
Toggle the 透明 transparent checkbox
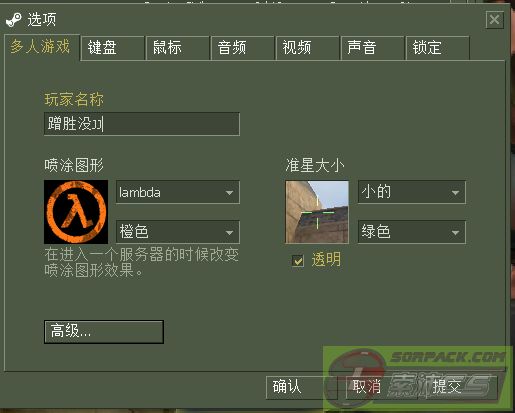point(298,261)
